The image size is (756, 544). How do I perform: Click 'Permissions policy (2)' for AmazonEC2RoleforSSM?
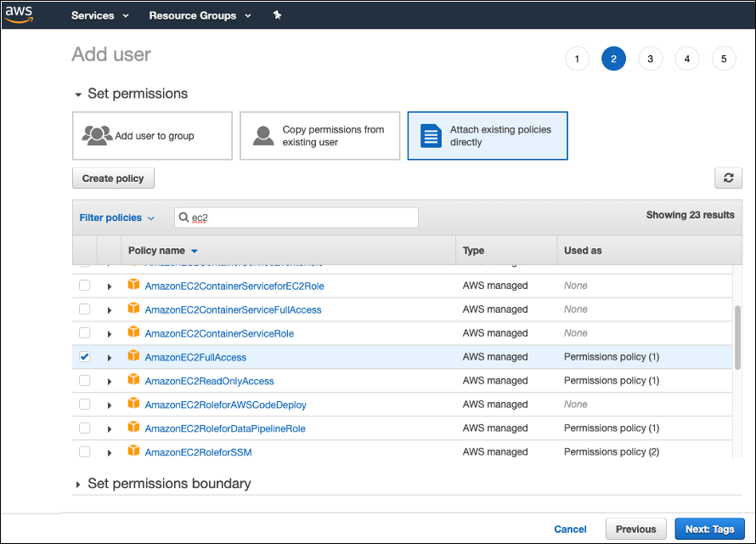click(612, 452)
